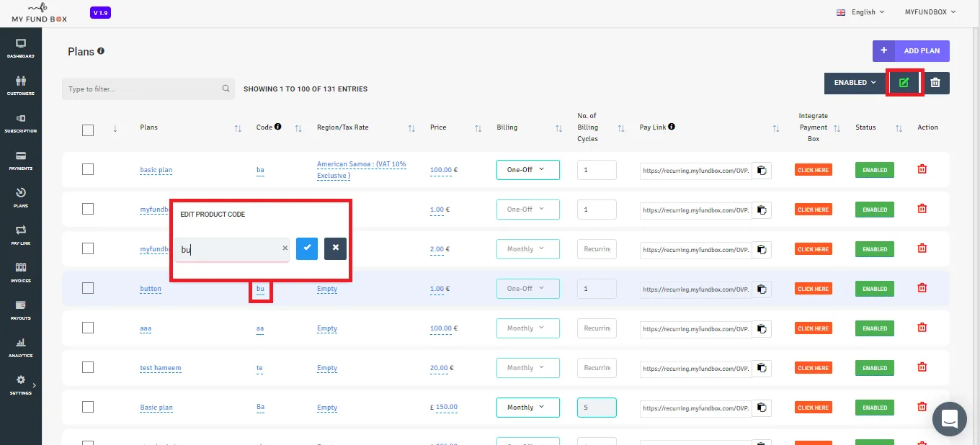Clear the product code input text
The width and height of the screenshot is (980, 445).
(285, 248)
